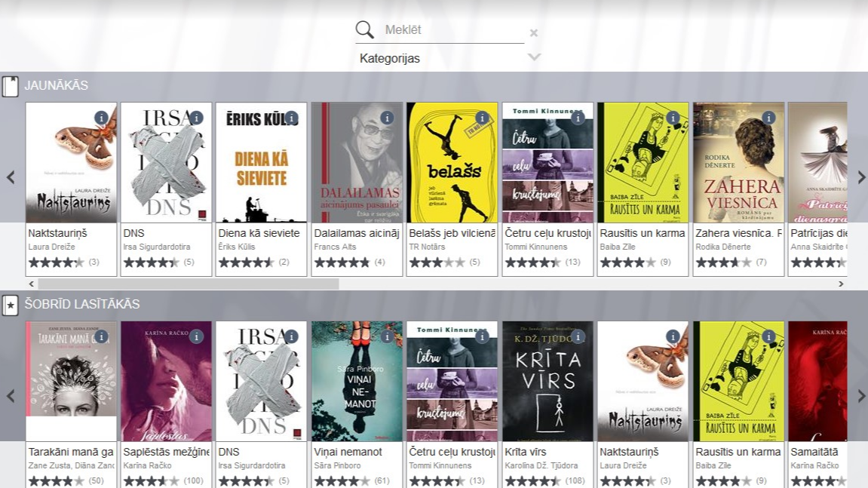The height and width of the screenshot is (488, 868).
Task: Open Rausītis un karma title in Jaunākās
Action: pyautogui.click(x=642, y=233)
